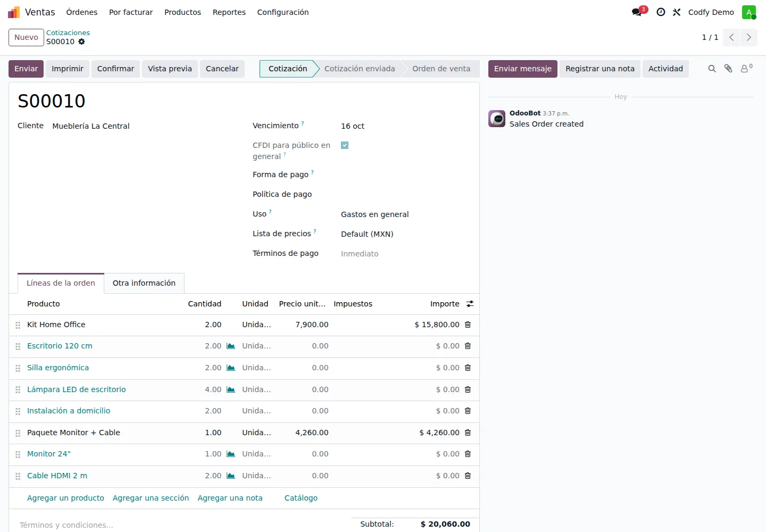Open the Términos de pago field
The width and height of the screenshot is (766, 532).
click(405, 254)
